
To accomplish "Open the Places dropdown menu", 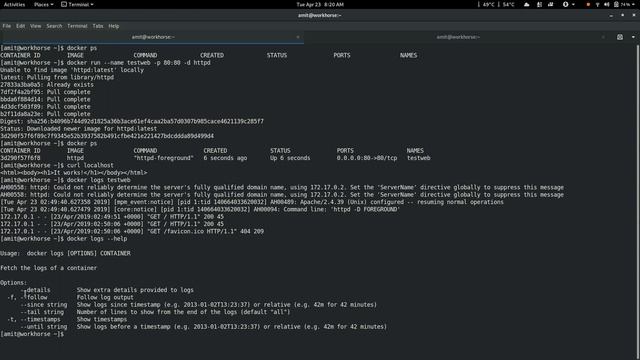I will click(x=43, y=4).
